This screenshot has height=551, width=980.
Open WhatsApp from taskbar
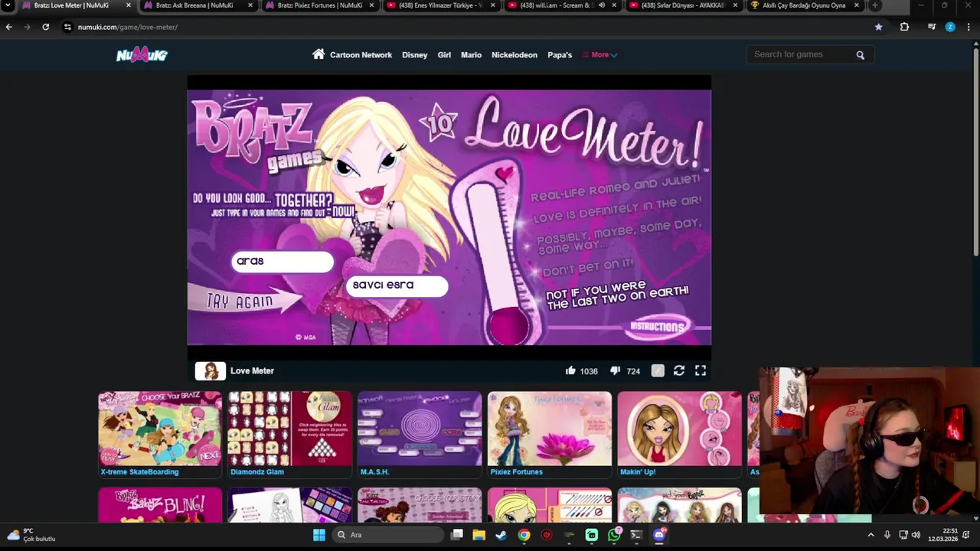click(x=614, y=535)
